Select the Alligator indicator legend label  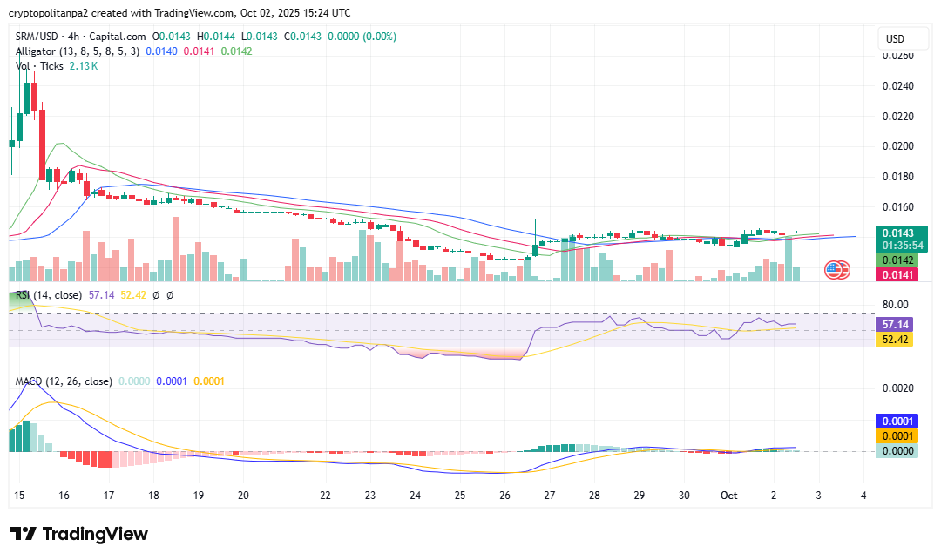pos(77,51)
